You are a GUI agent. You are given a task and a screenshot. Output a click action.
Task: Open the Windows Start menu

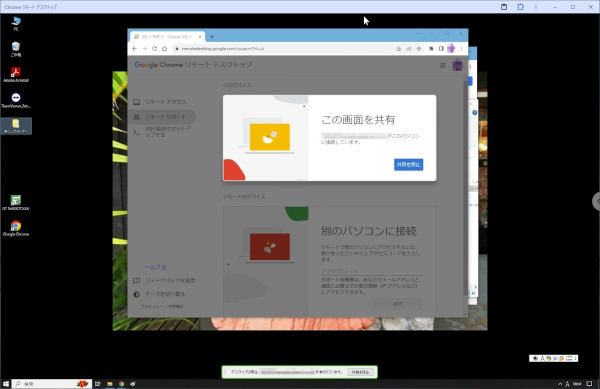tap(6, 384)
